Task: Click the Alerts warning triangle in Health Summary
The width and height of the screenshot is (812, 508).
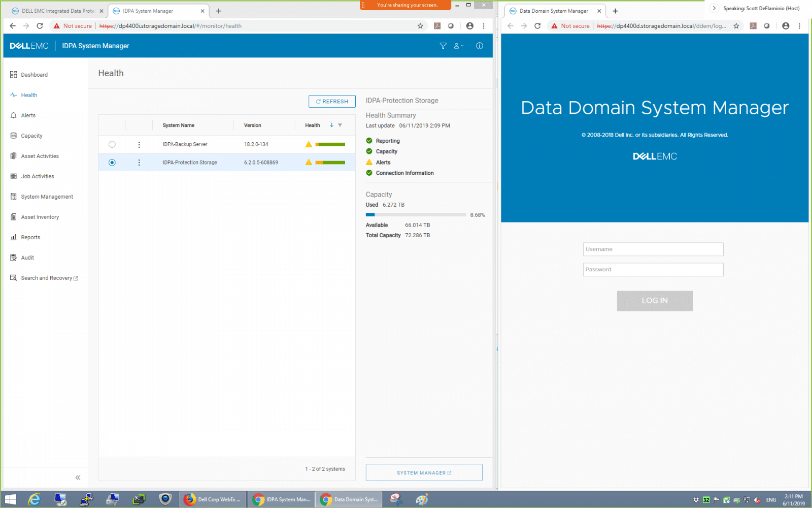Action: tap(369, 162)
